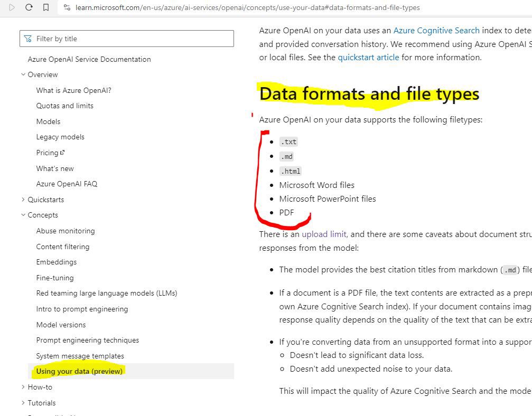Open Model versions article
The width and height of the screenshot is (532, 416).
[61, 325]
